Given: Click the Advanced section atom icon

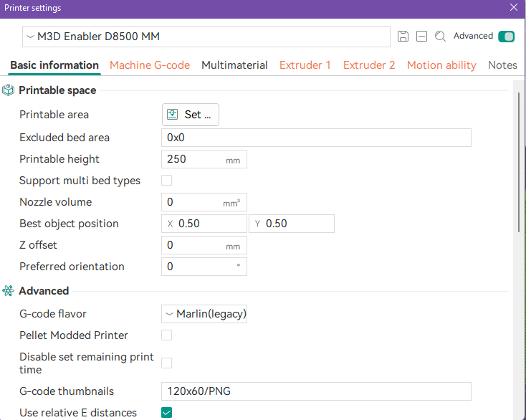Looking at the screenshot, I should (x=9, y=291).
